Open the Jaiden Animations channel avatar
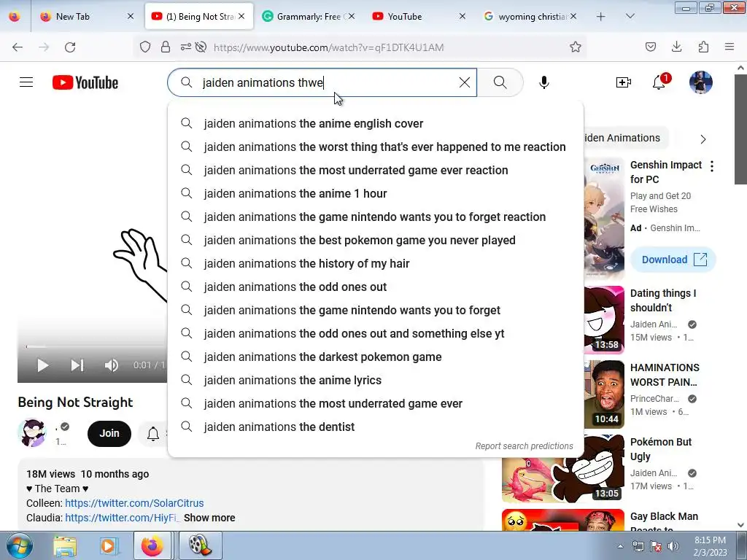This screenshot has height=560, width=747. coord(32,433)
